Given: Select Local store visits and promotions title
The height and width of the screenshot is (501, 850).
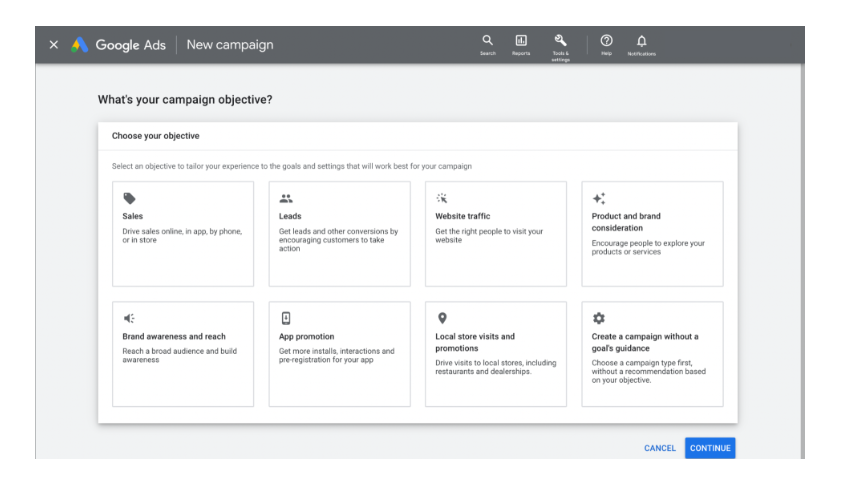Looking at the screenshot, I should (475, 343).
